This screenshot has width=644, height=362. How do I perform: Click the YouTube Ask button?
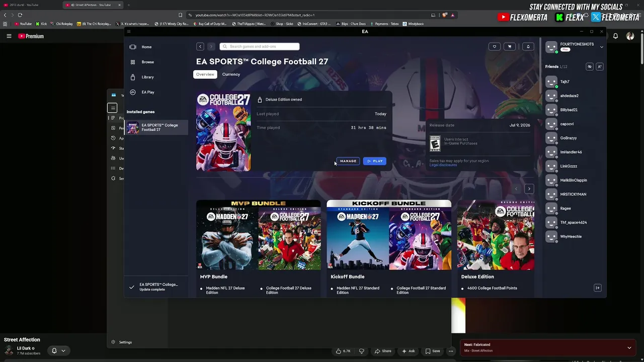[408, 351]
